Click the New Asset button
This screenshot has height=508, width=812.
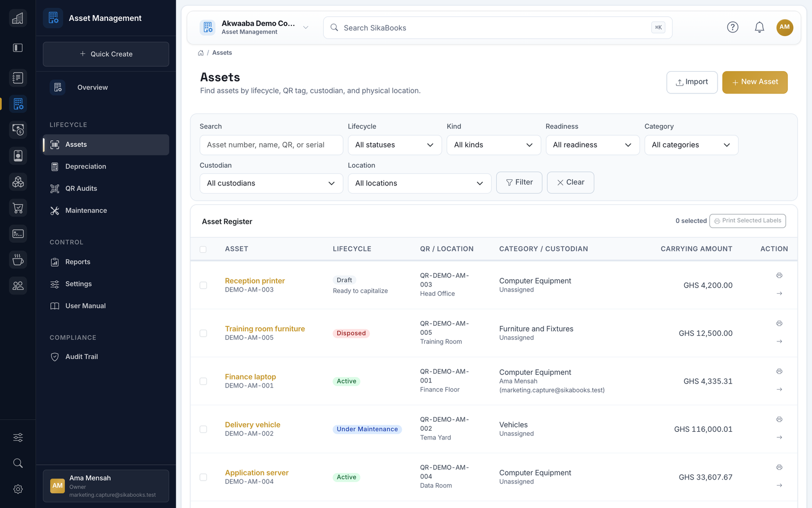(755, 82)
